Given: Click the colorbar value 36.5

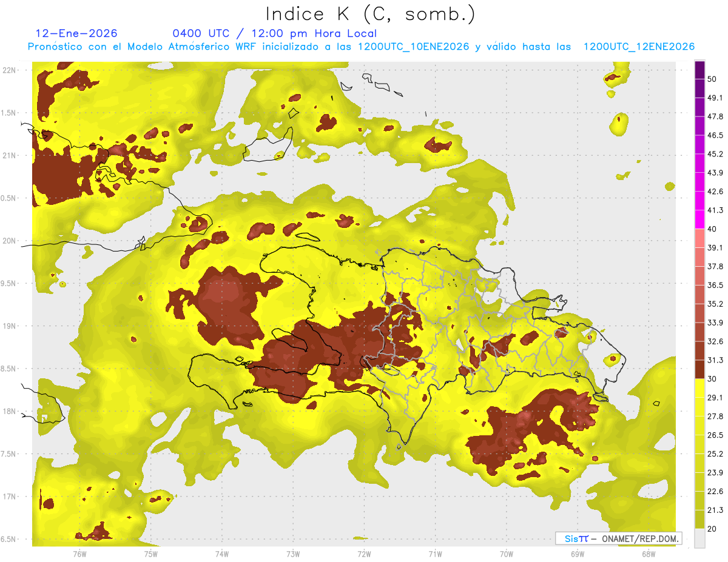Looking at the screenshot, I should point(715,285).
